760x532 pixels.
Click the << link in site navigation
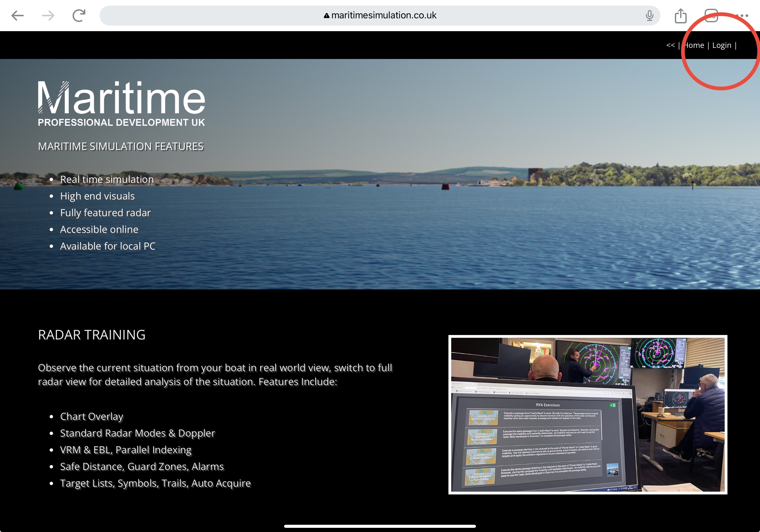tap(670, 45)
